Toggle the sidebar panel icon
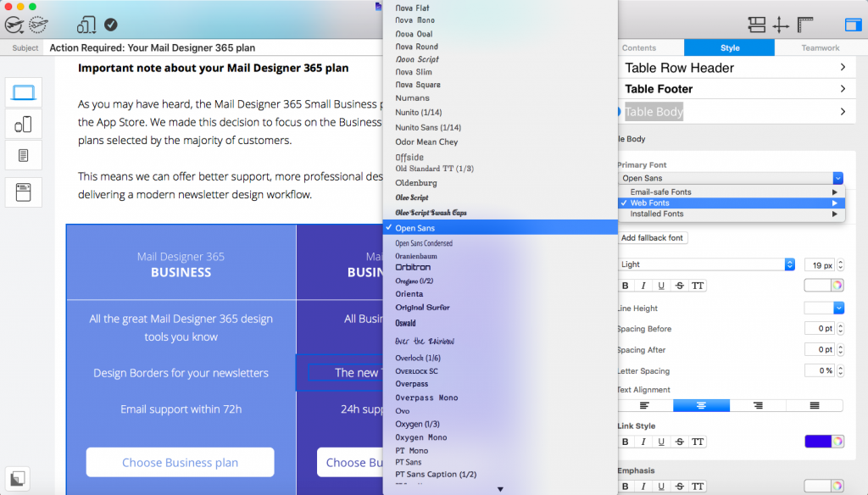The image size is (868, 495). [x=853, y=25]
